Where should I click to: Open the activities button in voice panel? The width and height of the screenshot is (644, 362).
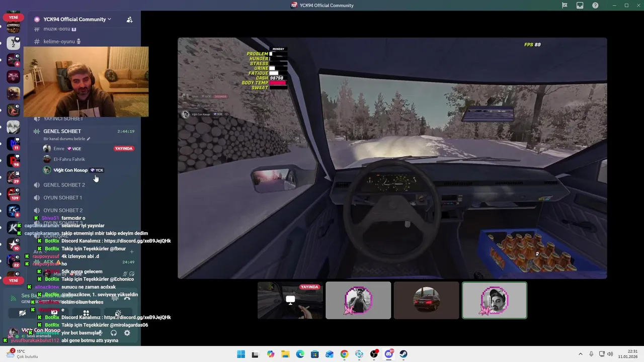coord(86,313)
